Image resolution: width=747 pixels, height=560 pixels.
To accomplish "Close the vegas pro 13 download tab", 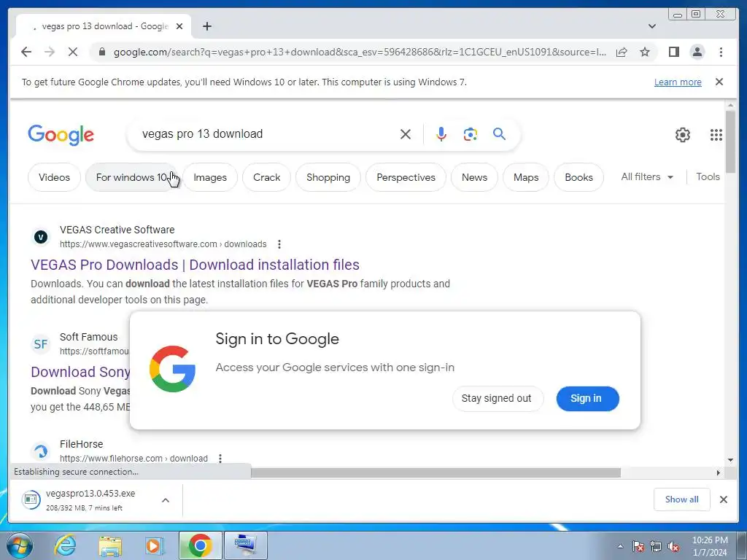I will (x=179, y=26).
